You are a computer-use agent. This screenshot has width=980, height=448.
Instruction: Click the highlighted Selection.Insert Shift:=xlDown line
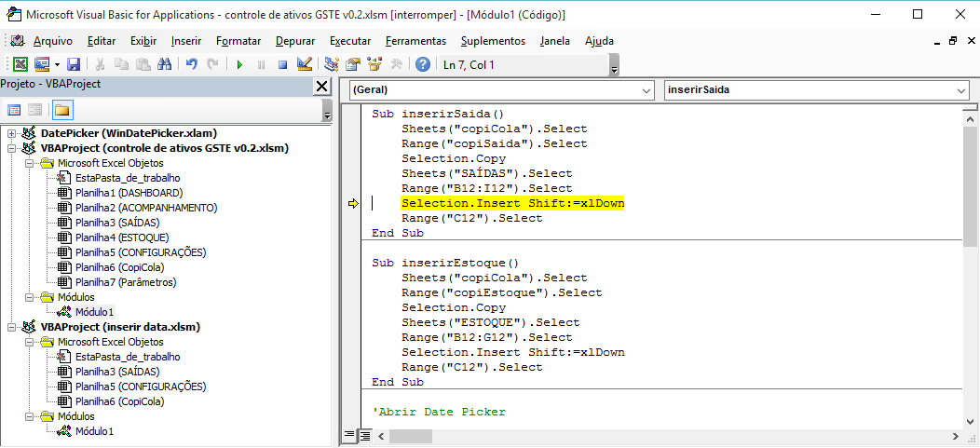coord(513,204)
